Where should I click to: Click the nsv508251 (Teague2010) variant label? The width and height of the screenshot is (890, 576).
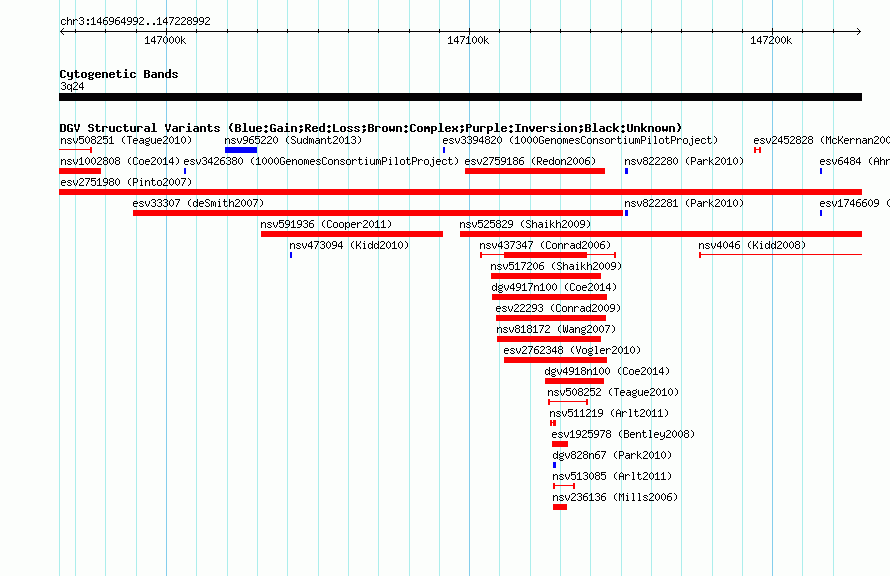click(x=126, y=140)
